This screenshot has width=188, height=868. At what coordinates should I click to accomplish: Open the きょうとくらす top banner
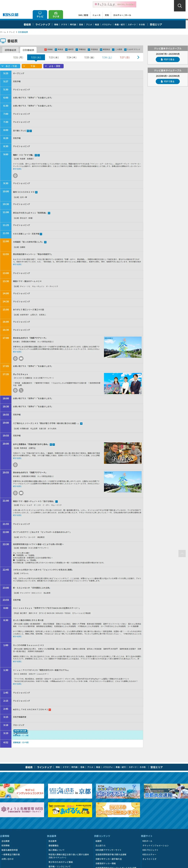pyautogui.click(x=115, y=4)
